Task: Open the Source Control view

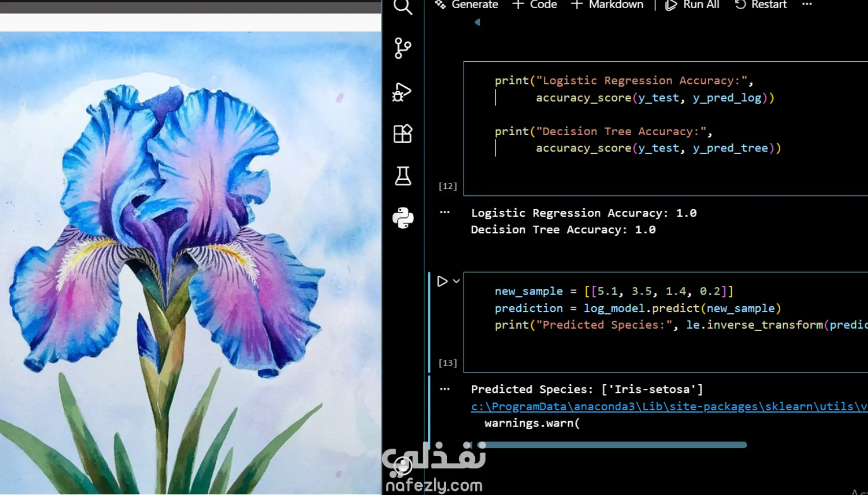Action: pos(403,48)
